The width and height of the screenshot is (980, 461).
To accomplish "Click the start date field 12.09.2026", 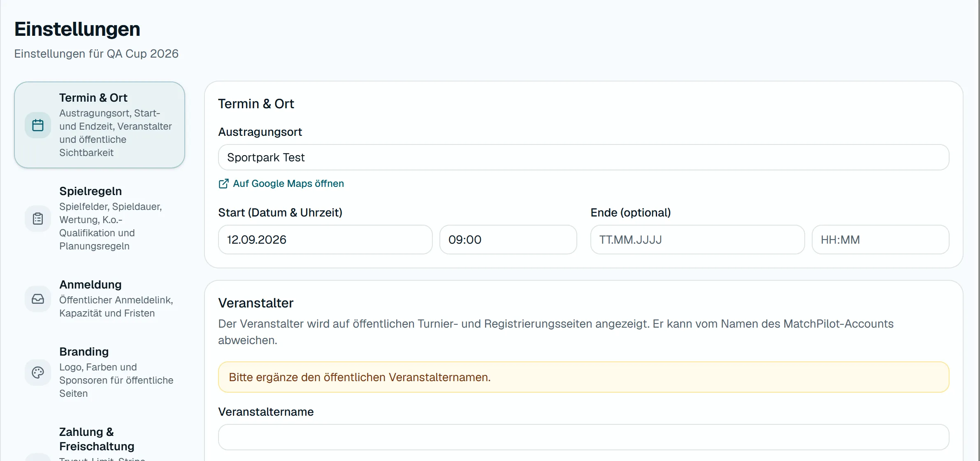I will pyautogui.click(x=325, y=240).
